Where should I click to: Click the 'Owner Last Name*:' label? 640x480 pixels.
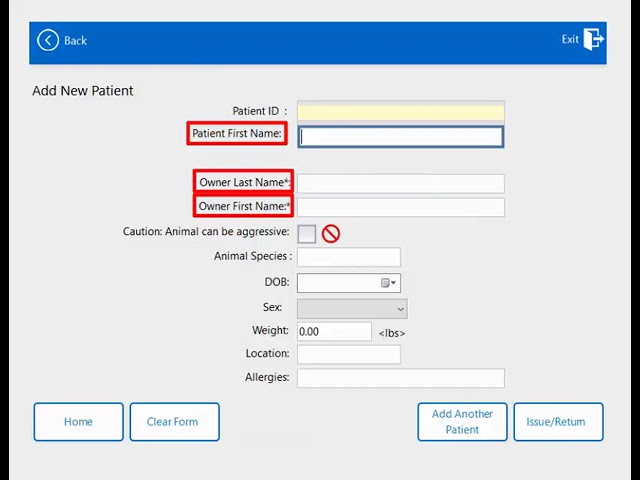coord(244,182)
